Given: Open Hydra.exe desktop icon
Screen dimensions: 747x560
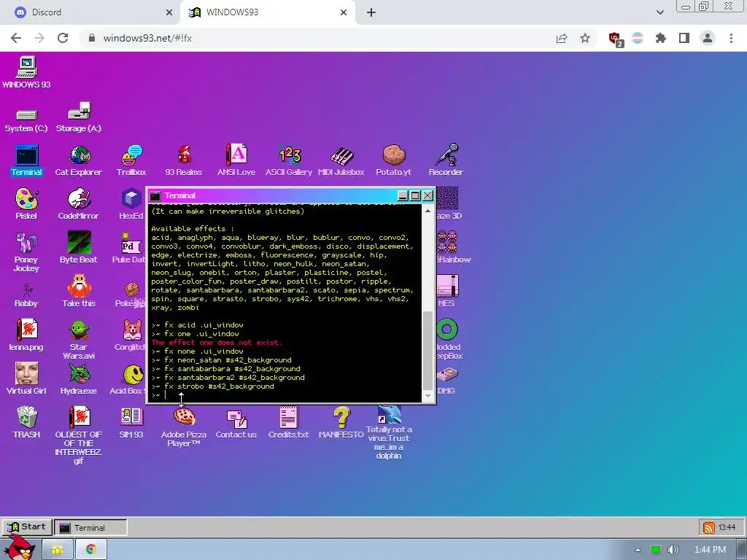Looking at the screenshot, I should pyautogui.click(x=79, y=379).
